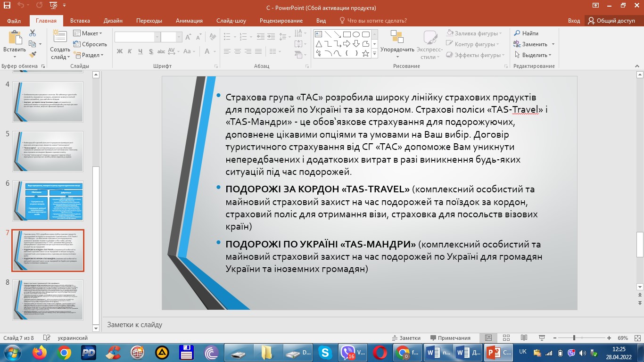Select rectangle shape in shapes gallery
Screen dimensions: 644x362
[x=347, y=34]
